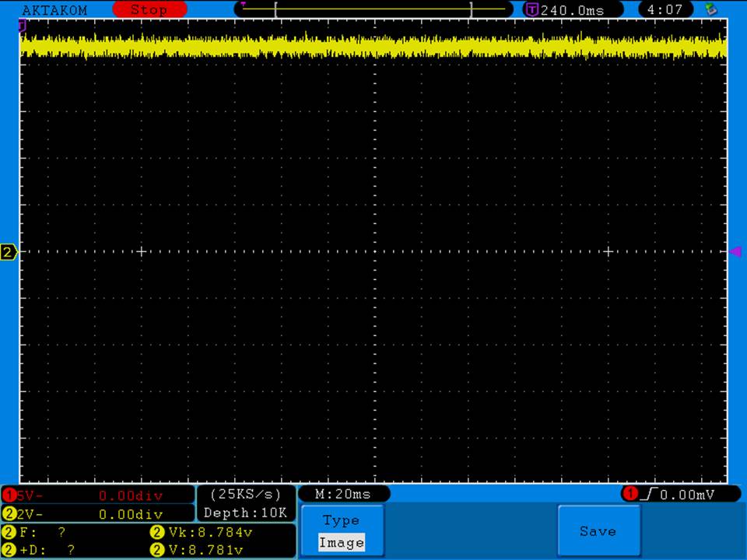Click the channel 2 +D duty measurement
This screenshot has width=747, height=560.
point(39,550)
